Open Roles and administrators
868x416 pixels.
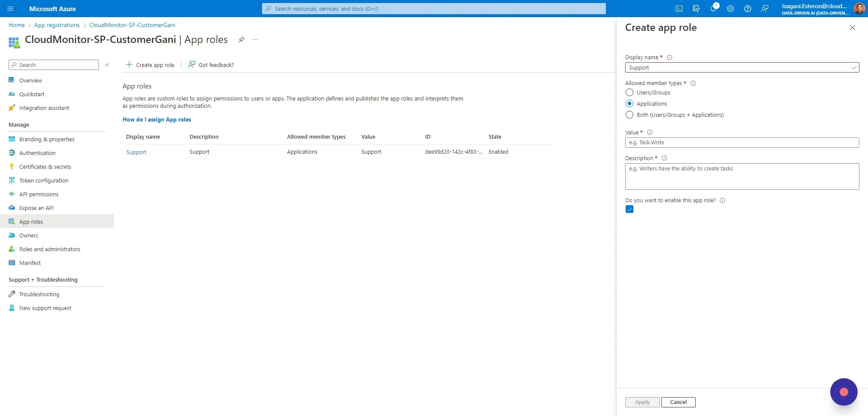(x=49, y=249)
